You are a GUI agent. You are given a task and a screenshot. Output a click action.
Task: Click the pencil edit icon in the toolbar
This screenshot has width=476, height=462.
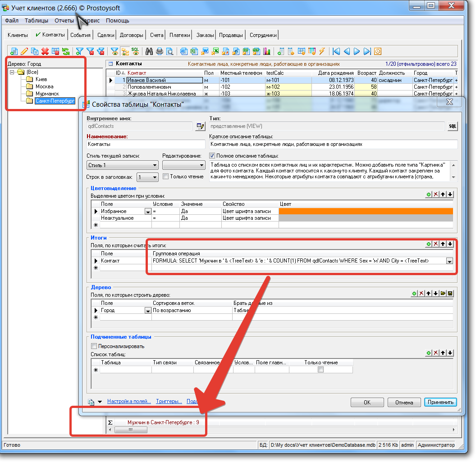coord(24,51)
